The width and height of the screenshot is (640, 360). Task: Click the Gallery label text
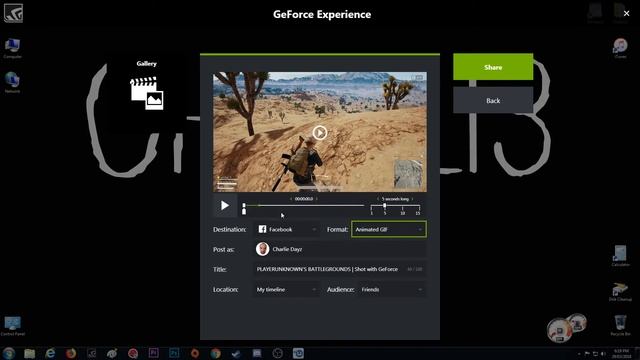tap(147, 63)
